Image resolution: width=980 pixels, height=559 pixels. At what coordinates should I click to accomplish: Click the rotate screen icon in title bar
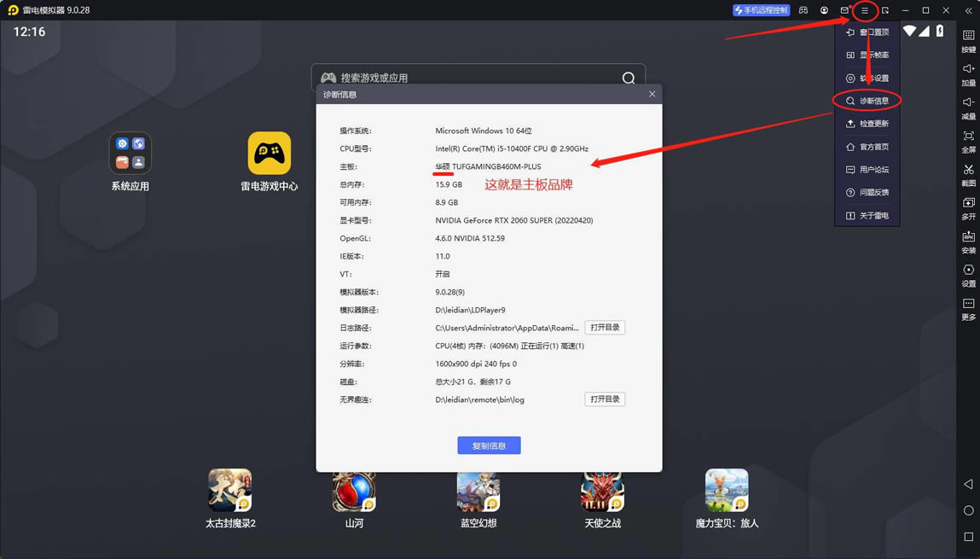click(885, 10)
